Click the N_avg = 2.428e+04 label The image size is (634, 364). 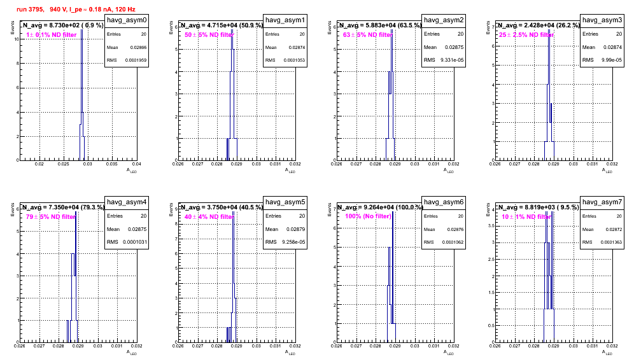coord(539,25)
